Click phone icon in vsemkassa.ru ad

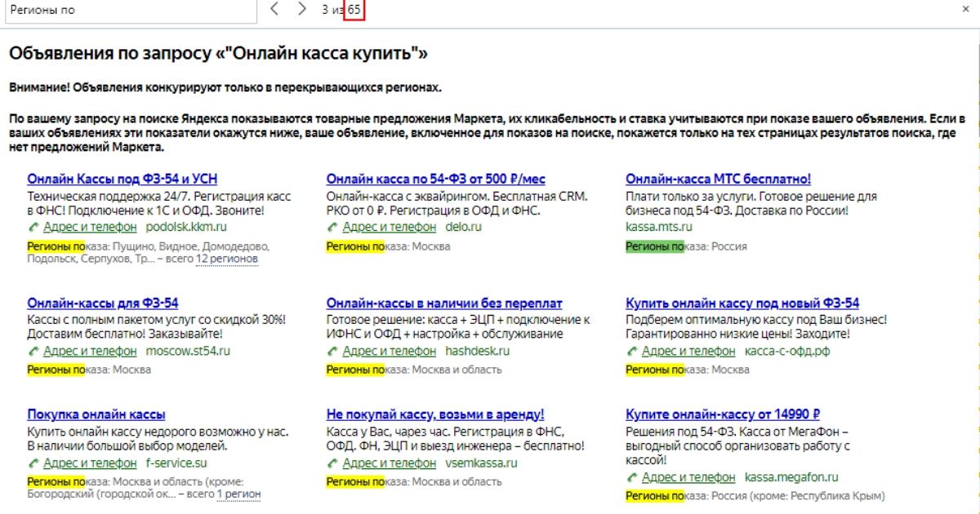(332, 463)
